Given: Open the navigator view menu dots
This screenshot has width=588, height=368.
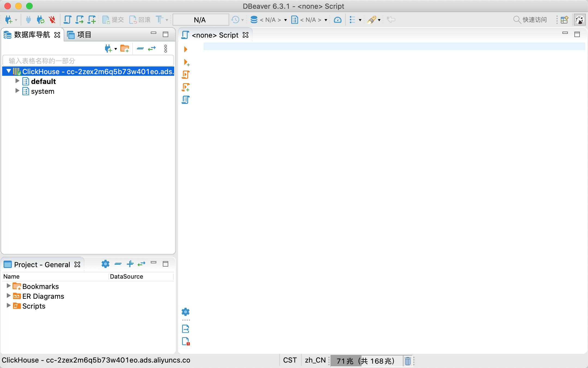Looking at the screenshot, I should pyautogui.click(x=166, y=49).
